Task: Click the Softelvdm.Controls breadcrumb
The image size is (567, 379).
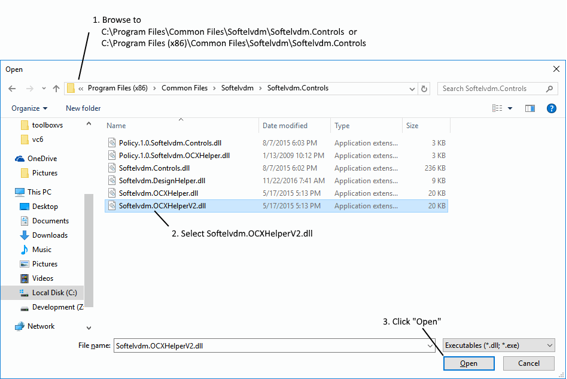Action: pos(298,88)
